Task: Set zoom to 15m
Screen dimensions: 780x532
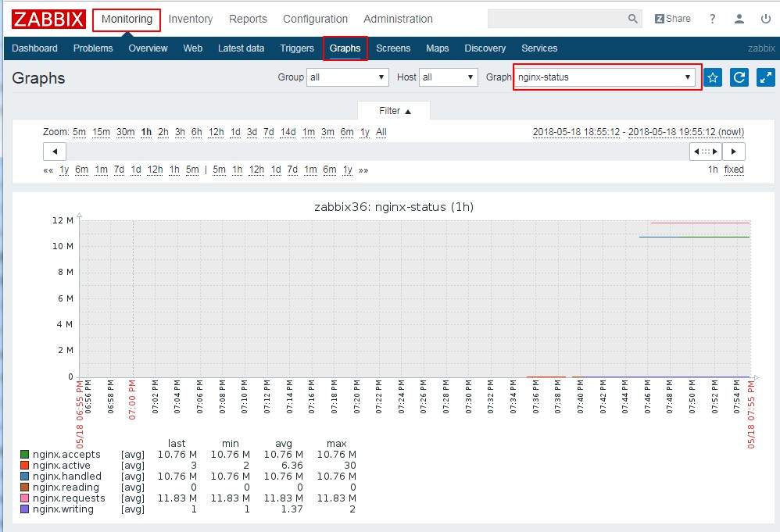Action: point(101,132)
